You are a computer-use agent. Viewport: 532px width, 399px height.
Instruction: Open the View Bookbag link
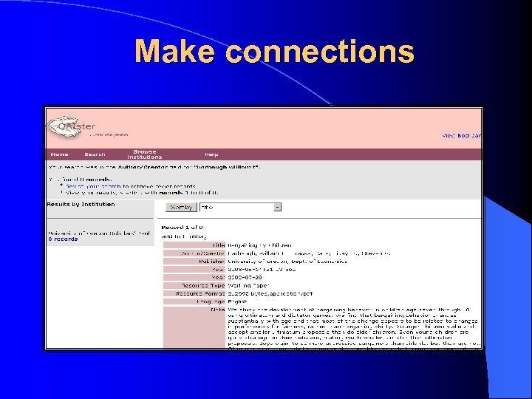pyautogui.click(x=461, y=135)
